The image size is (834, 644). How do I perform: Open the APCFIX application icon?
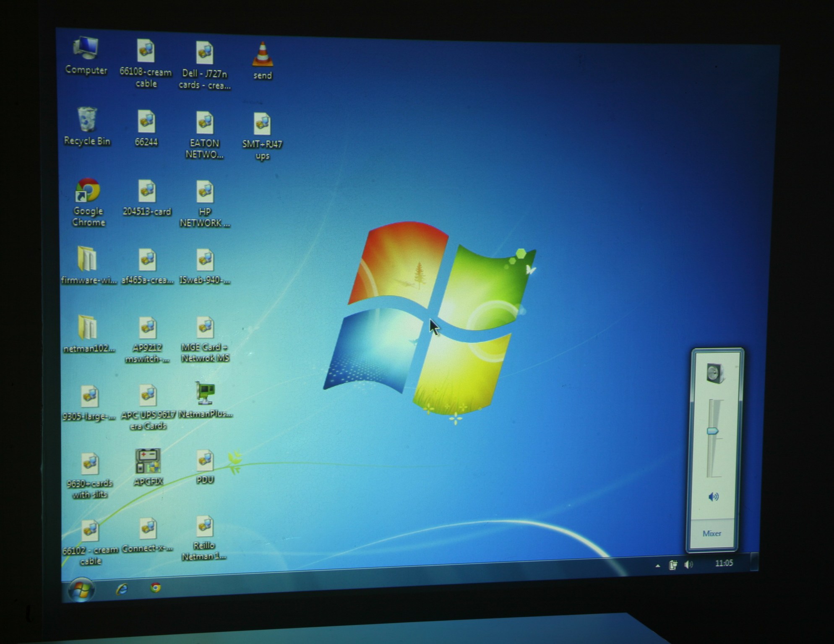point(148,467)
